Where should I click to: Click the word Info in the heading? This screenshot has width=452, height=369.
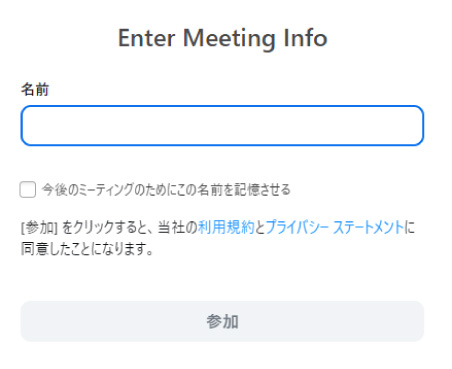(305, 37)
